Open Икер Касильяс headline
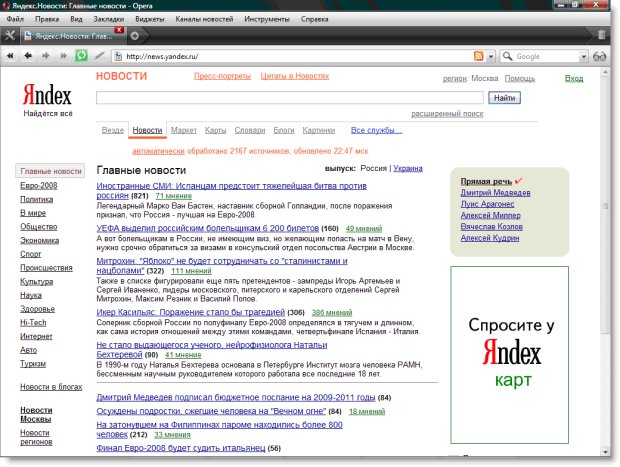The height and width of the screenshot is (467, 620). (191, 312)
